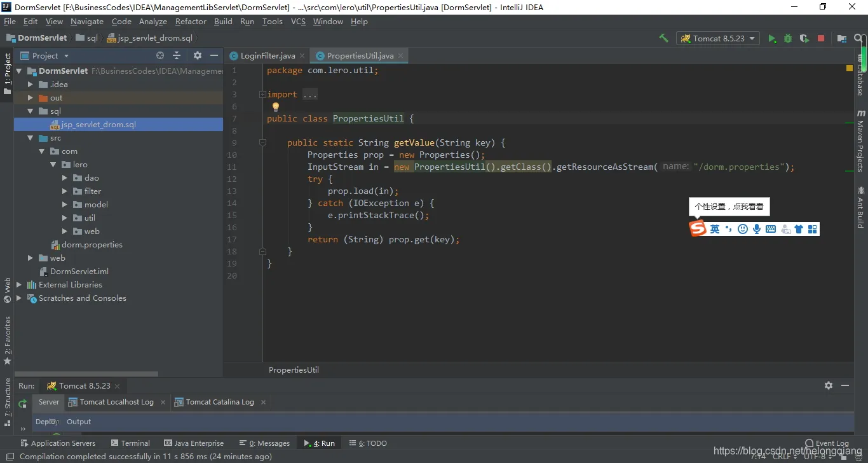The width and height of the screenshot is (868, 463).
Task: Open Terminal tool window
Action: click(x=130, y=443)
